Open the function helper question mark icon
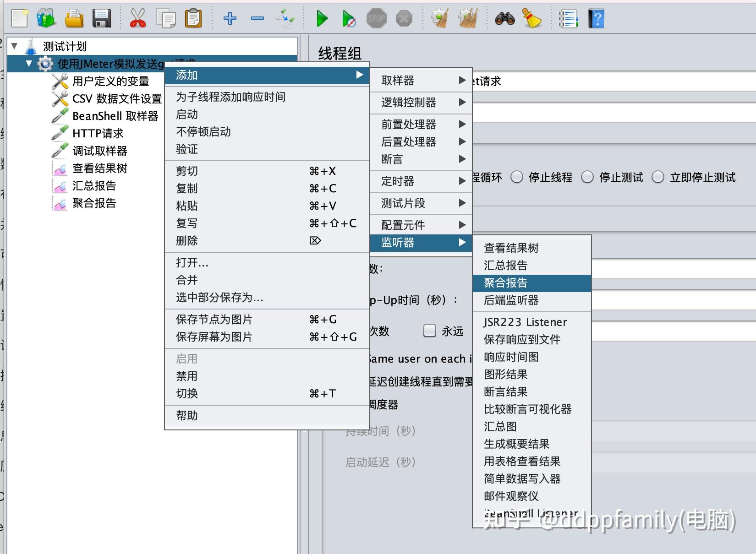Viewport: 756px width, 554px height. pos(596,18)
